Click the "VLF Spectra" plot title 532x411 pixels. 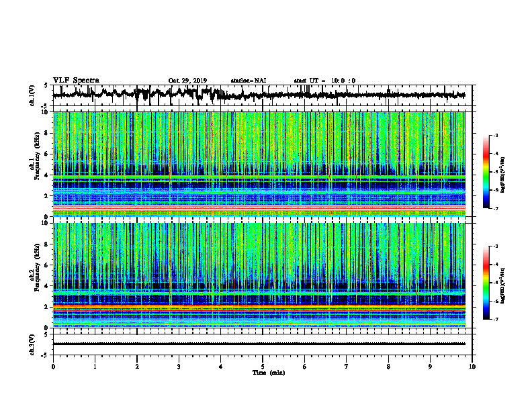click(x=76, y=81)
